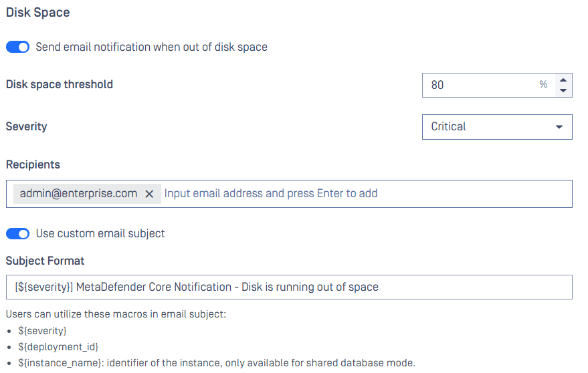Toggle email notification for disk space switch
Screen dimensions: 588x373
click(17, 47)
